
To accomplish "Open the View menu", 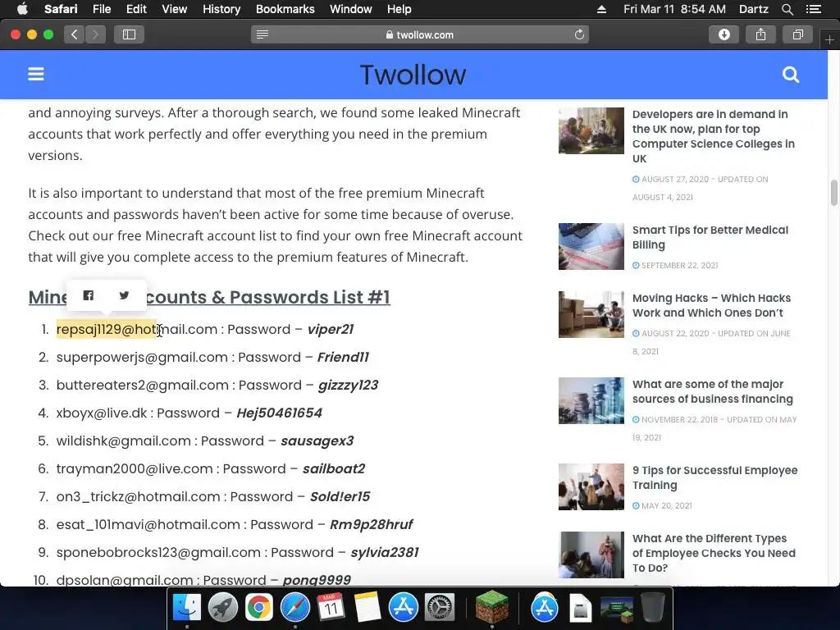I will tap(175, 9).
